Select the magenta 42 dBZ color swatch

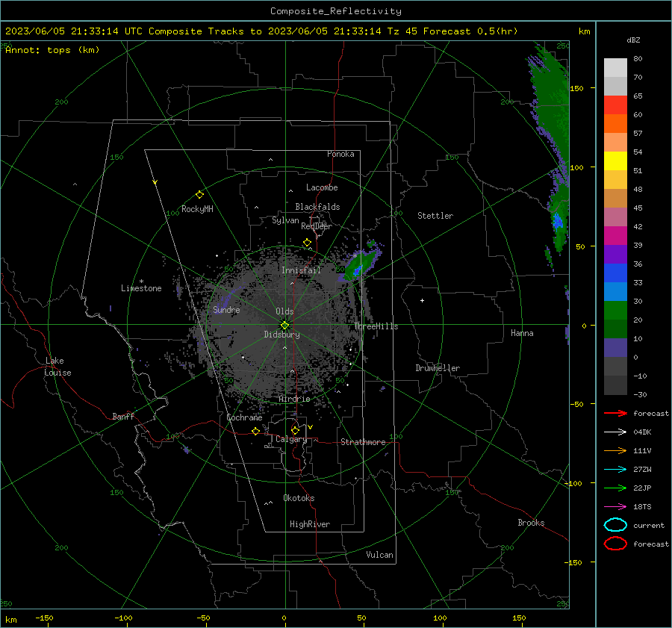(x=615, y=235)
